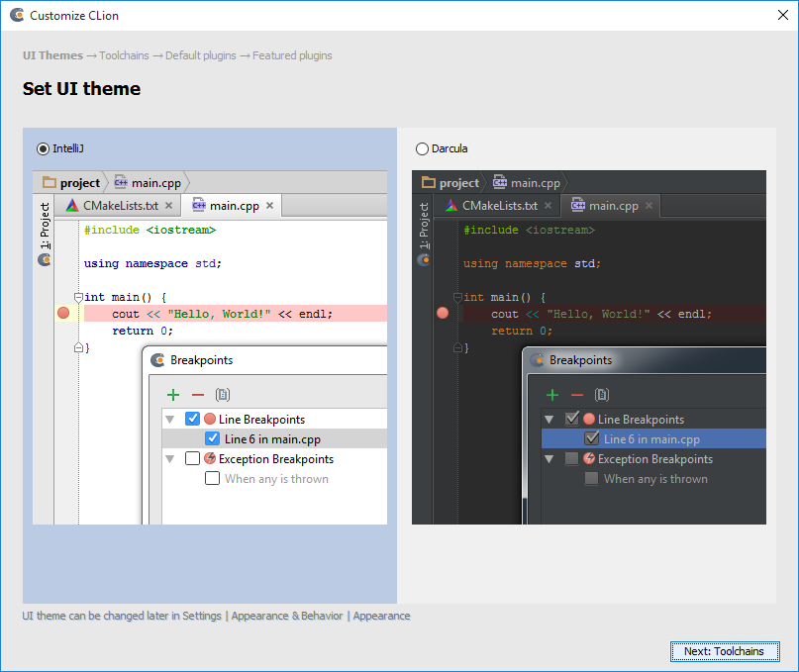This screenshot has width=799, height=672.
Task: Click the red minus icon in dark Breakpoints
Action: tap(577, 394)
